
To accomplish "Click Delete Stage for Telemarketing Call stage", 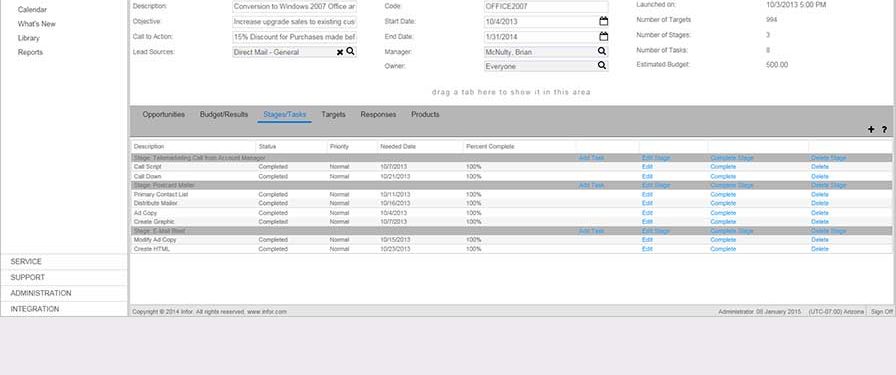I will 829,158.
